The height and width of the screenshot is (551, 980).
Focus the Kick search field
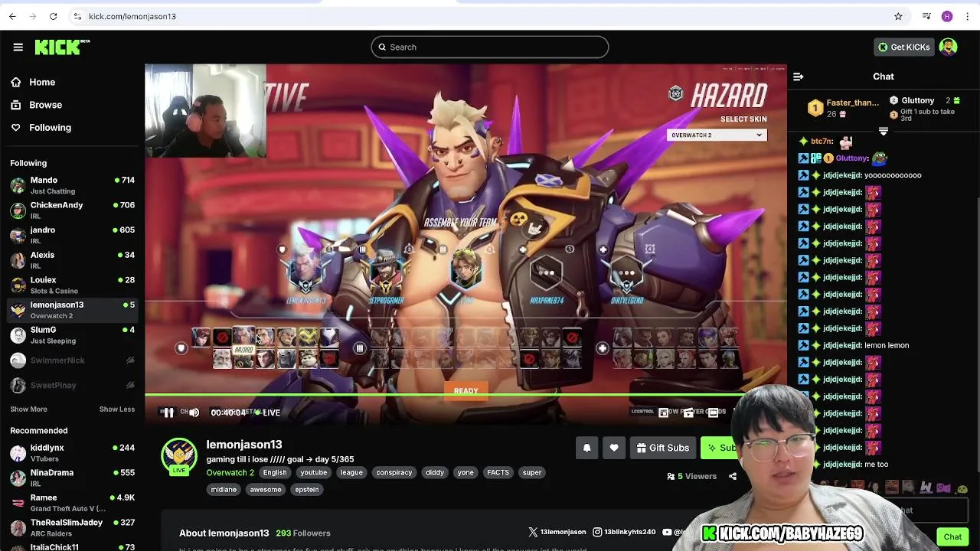pyautogui.click(x=490, y=47)
